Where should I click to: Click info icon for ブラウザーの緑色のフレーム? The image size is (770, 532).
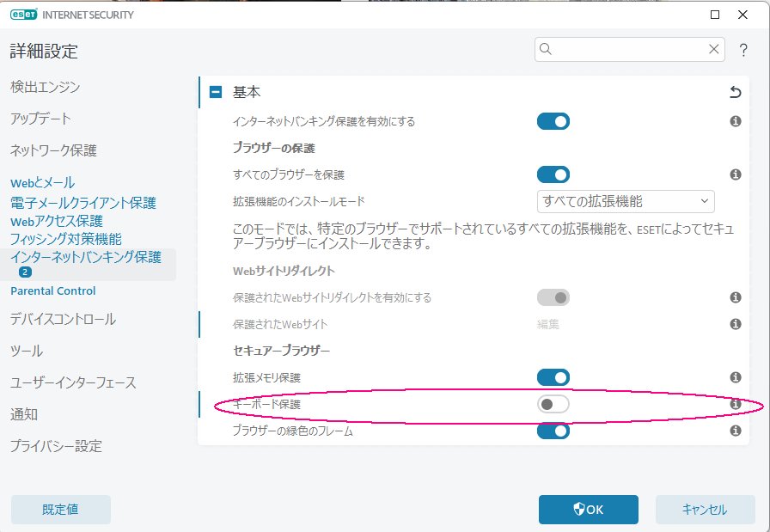[x=735, y=431]
